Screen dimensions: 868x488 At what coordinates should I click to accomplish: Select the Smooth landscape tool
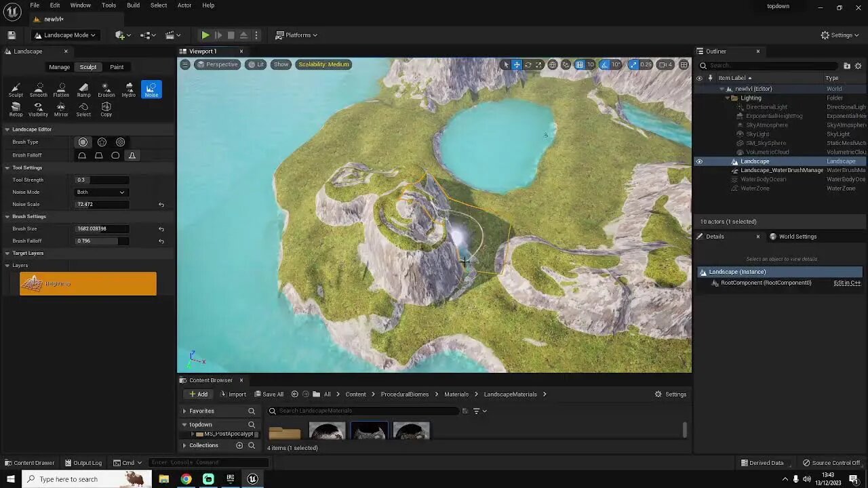39,89
